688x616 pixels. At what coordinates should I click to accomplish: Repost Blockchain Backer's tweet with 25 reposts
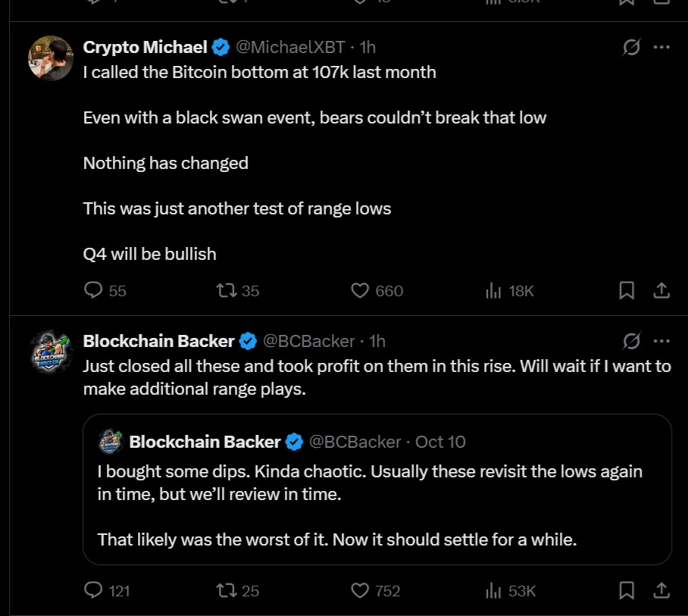click(x=226, y=590)
